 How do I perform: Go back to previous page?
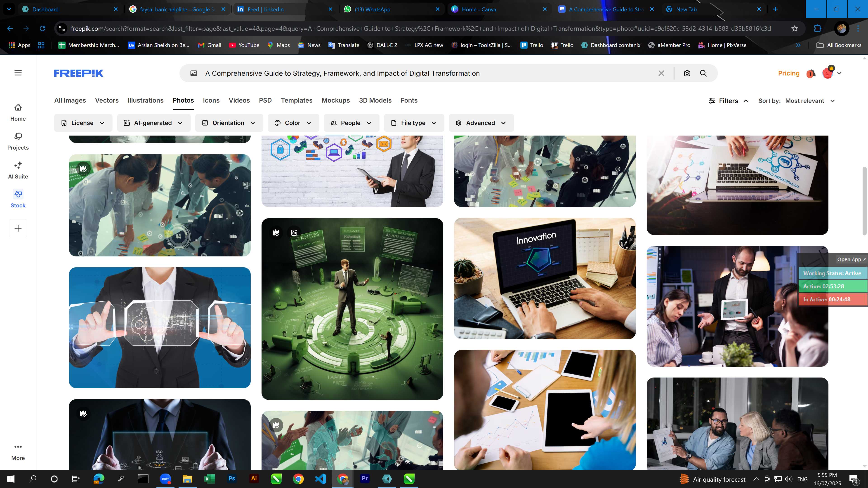tap(10, 29)
